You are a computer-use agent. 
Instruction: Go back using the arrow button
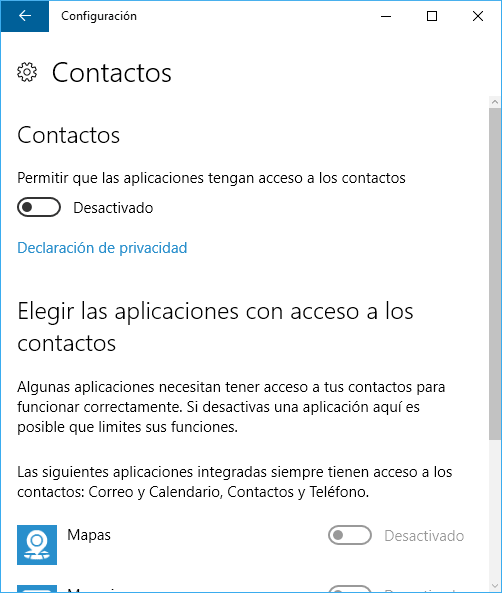25,16
